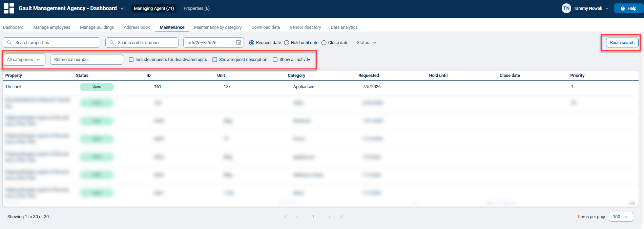The height and width of the screenshot is (229, 644).
Task: Click the Search properties field
Action: 51,43
